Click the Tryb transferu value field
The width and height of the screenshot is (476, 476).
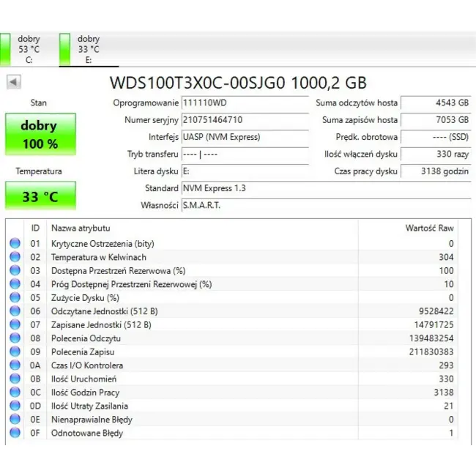coord(245,155)
